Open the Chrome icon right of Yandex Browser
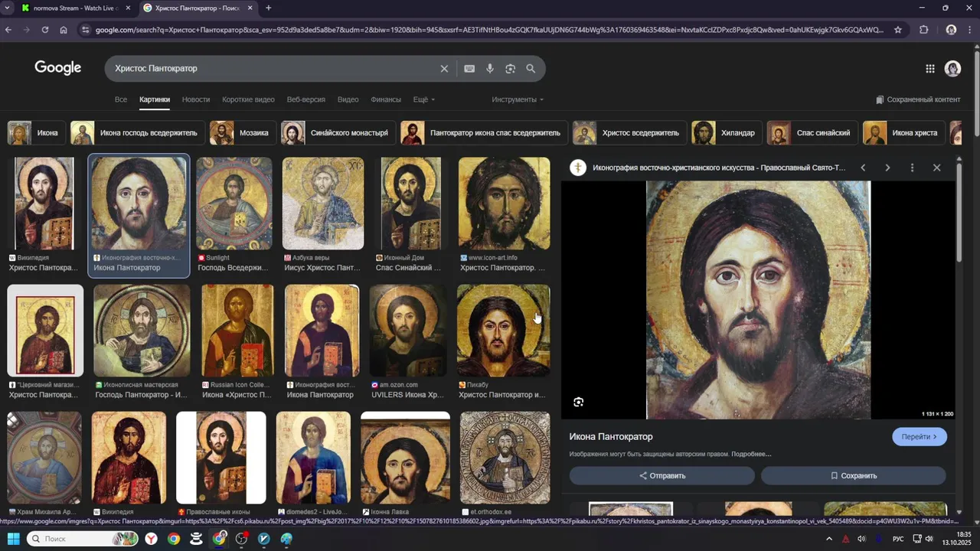The width and height of the screenshot is (980, 551). 174,539
